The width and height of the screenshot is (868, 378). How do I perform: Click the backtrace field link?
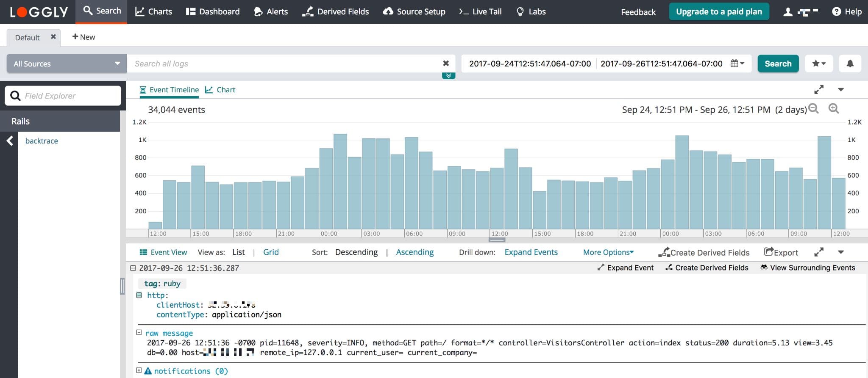pyautogui.click(x=42, y=141)
